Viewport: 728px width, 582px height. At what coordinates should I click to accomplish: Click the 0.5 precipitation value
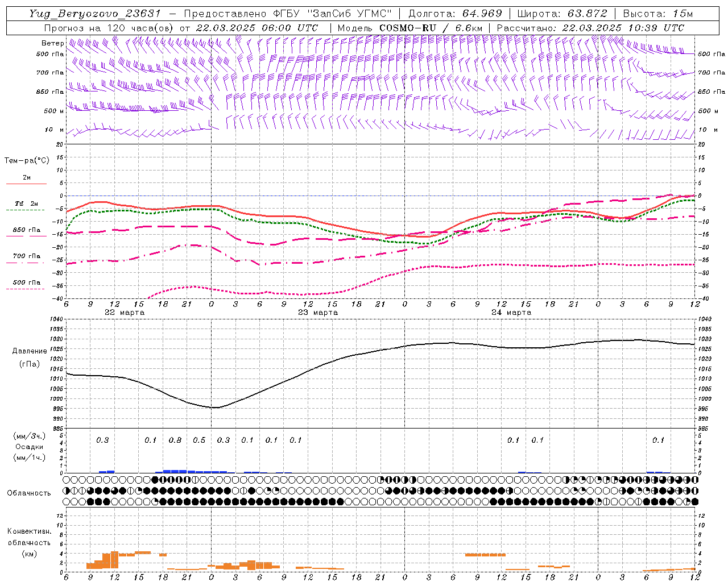[199, 440]
